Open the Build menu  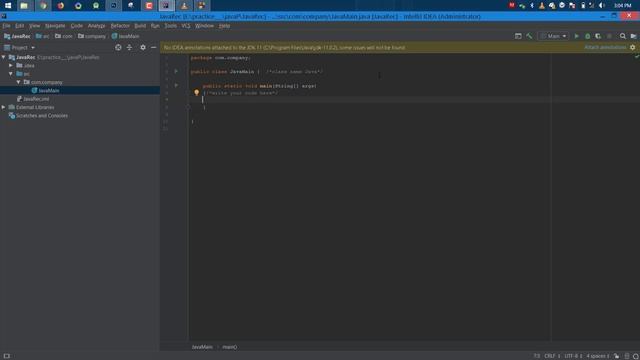[x=140, y=26]
